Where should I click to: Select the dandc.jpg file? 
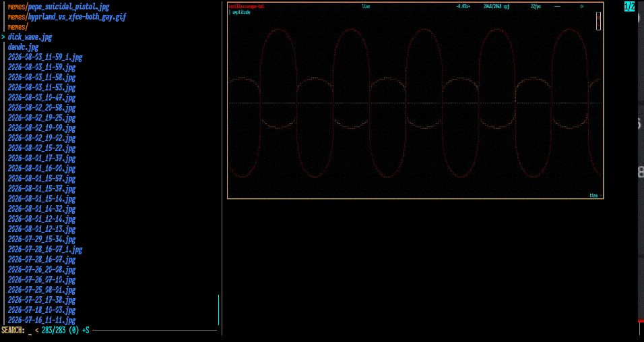point(23,47)
